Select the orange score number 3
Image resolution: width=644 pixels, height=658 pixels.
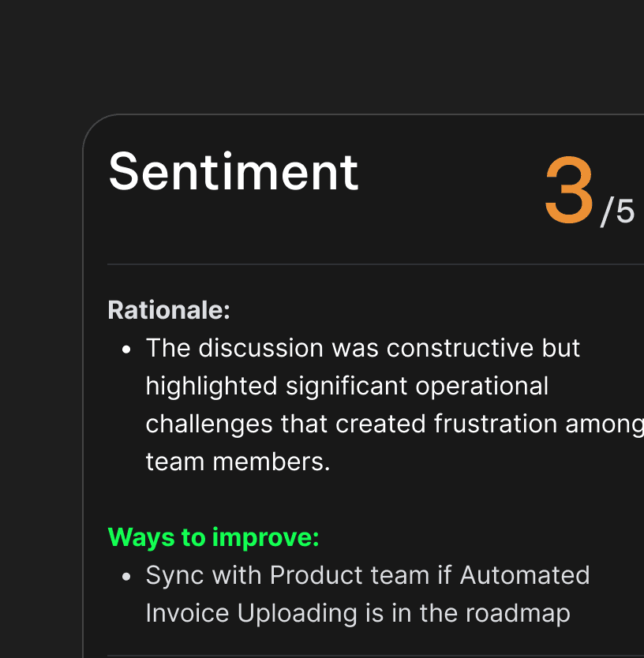coord(569,189)
